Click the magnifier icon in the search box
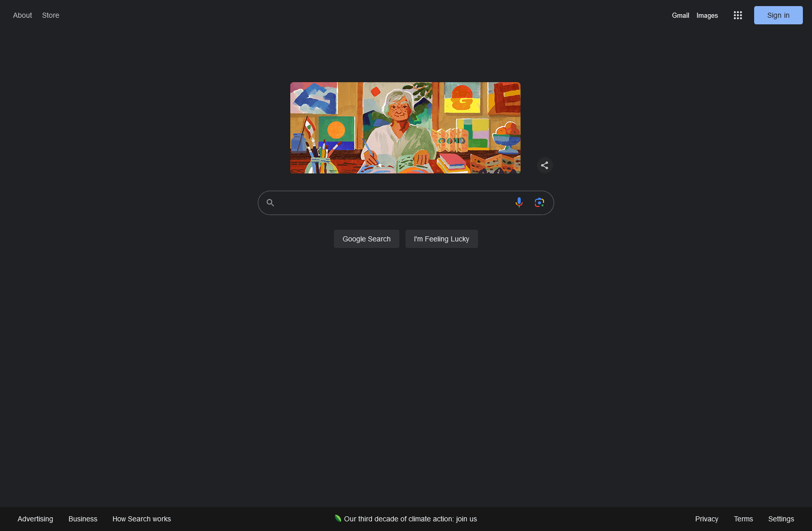Viewport: 812px width, 531px height. click(270, 202)
